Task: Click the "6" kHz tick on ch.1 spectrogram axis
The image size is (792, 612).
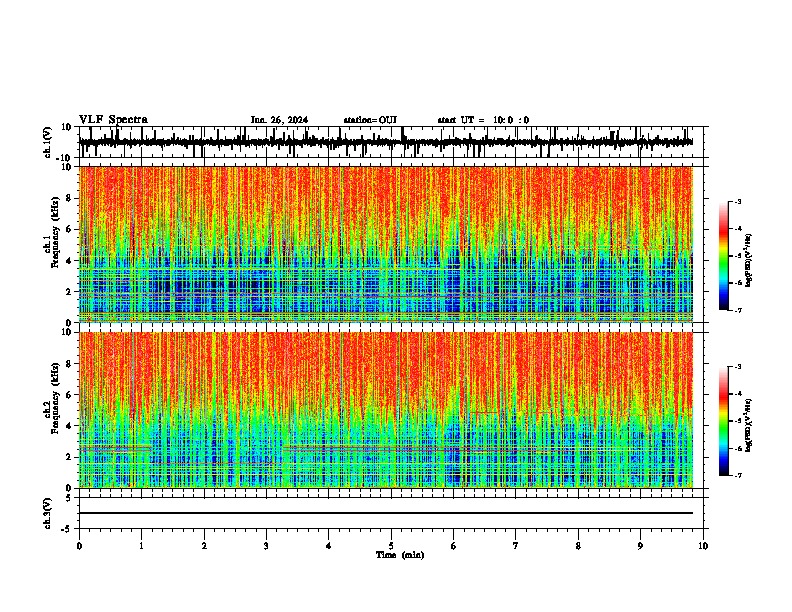Action: tap(71, 229)
